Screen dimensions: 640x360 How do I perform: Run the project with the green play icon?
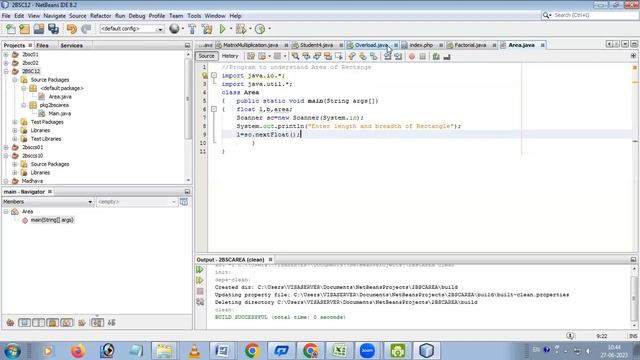[222, 29]
